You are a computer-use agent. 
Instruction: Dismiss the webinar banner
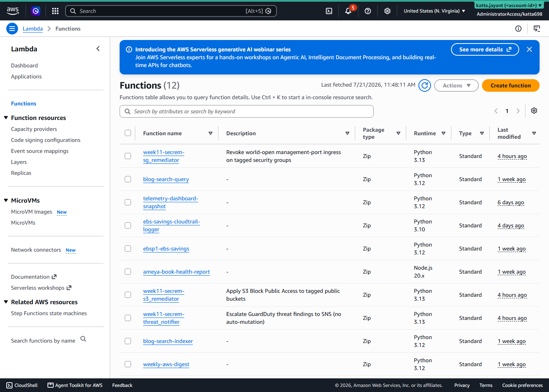(x=529, y=49)
